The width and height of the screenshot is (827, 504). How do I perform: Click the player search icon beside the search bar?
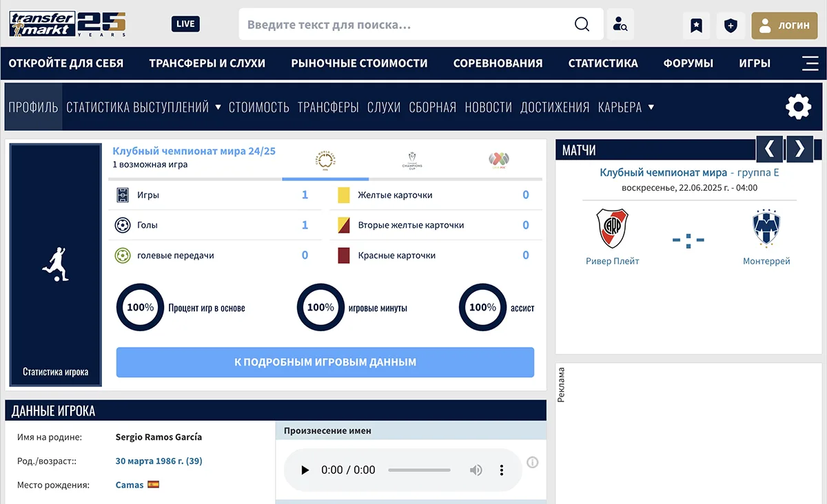tap(620, 25)
